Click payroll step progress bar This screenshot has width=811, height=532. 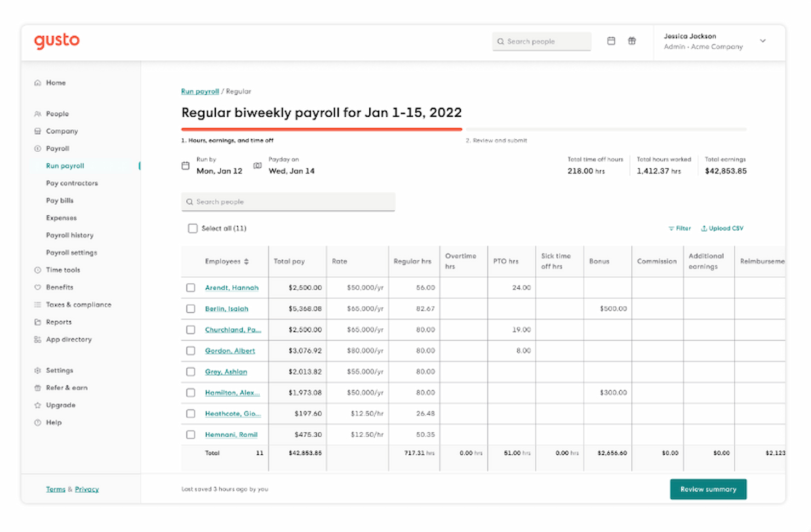click(464, 129)
